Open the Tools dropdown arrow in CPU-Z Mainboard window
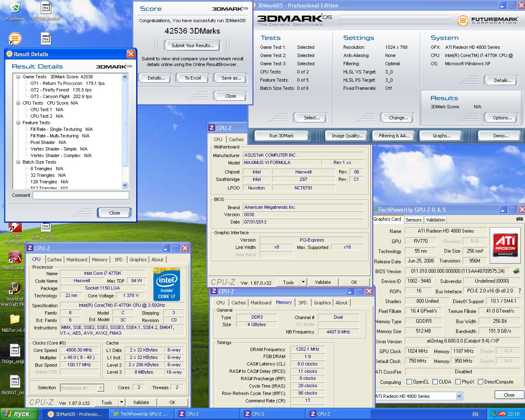This screenshot has width=525, height=420. [x=303, y=282]
